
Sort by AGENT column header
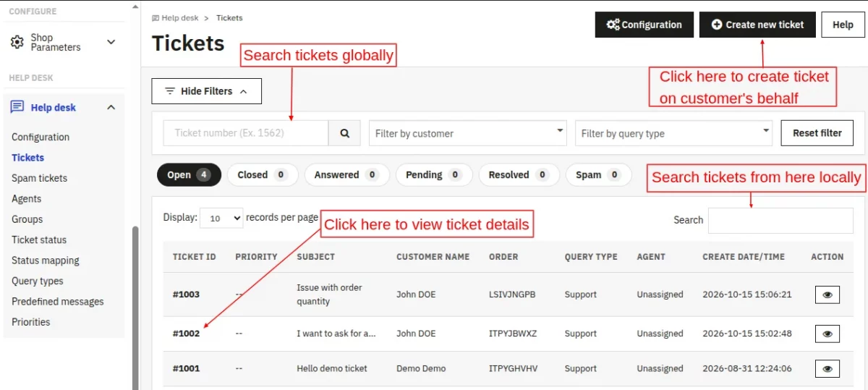click(x=652, y=257)
